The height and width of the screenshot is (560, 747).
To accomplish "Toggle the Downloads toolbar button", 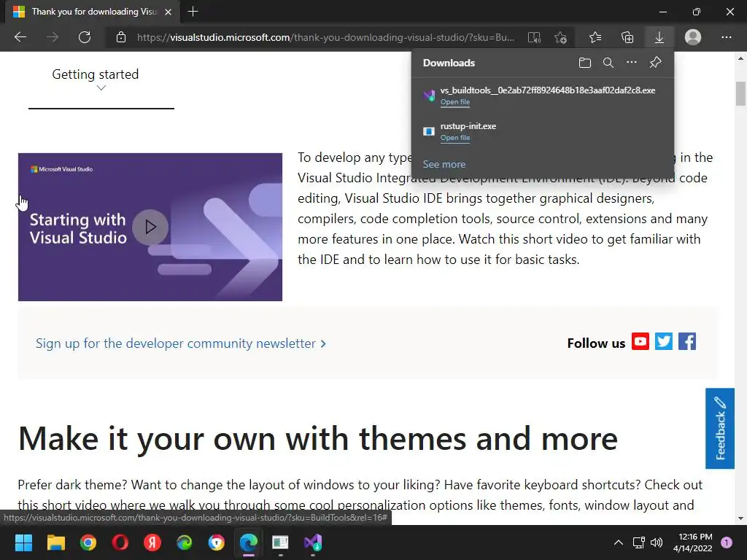I will coord(659,37).
